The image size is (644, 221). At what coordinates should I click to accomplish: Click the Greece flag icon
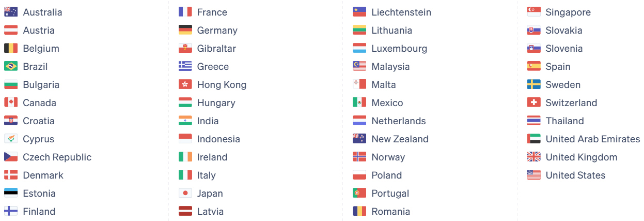[x=185, y=66]
